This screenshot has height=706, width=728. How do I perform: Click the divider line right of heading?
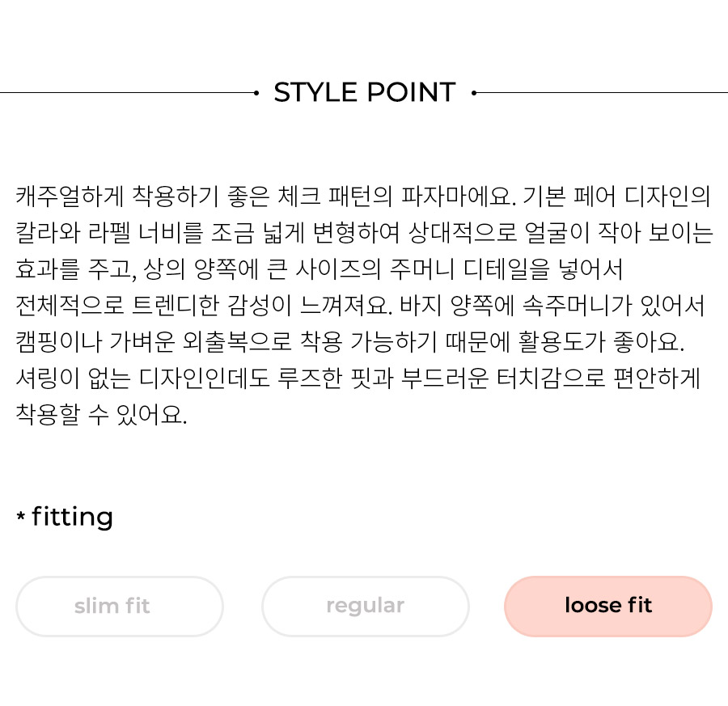tap(602, 93)
